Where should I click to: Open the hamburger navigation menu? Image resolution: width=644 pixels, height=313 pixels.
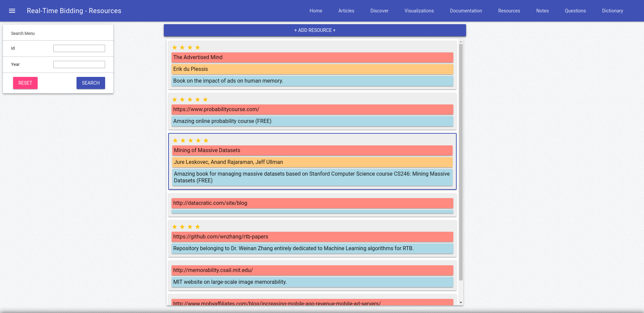(12, 11)
